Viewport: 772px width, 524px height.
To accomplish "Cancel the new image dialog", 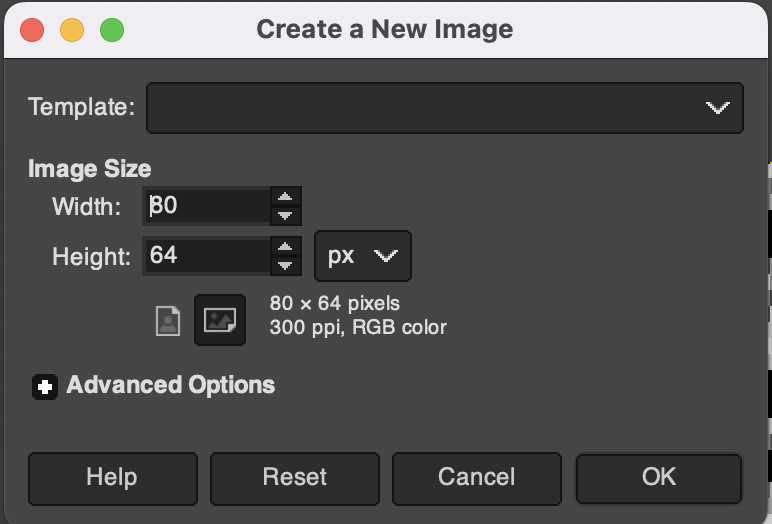I will [x=477, y=479].
